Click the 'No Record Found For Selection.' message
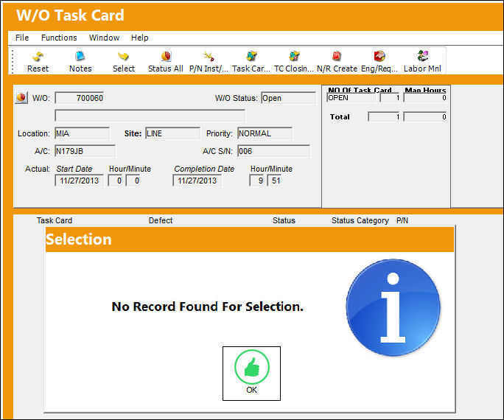This screenshot has height=420, width=504. click(x=207, y=307)
